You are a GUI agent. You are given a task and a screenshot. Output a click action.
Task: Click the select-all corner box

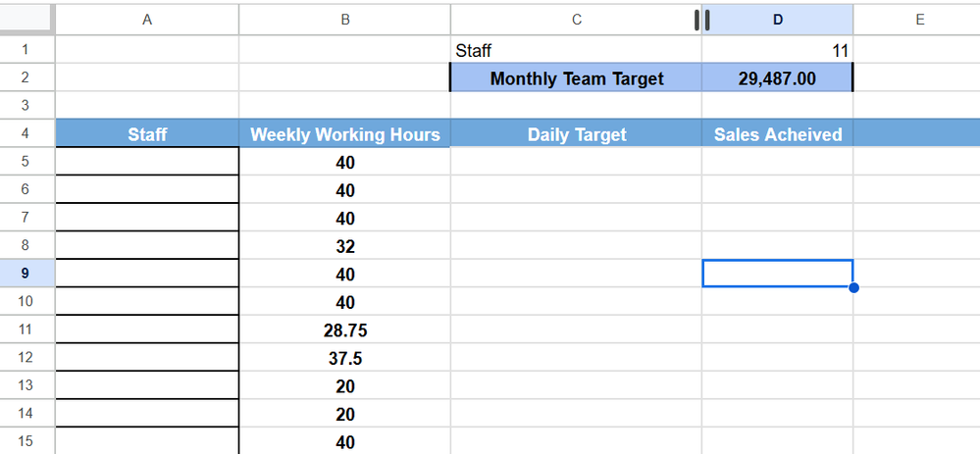click(26, 20)
